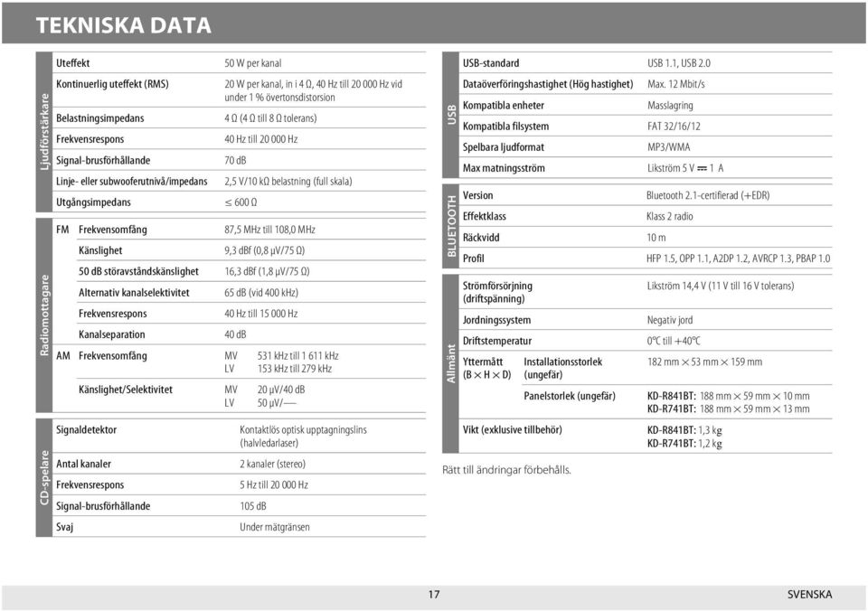Click the KD-R841BT: 1,3 kg weight
Image resolution: width=868 pixels, height=611 pixels.
(x=684, y=430)
